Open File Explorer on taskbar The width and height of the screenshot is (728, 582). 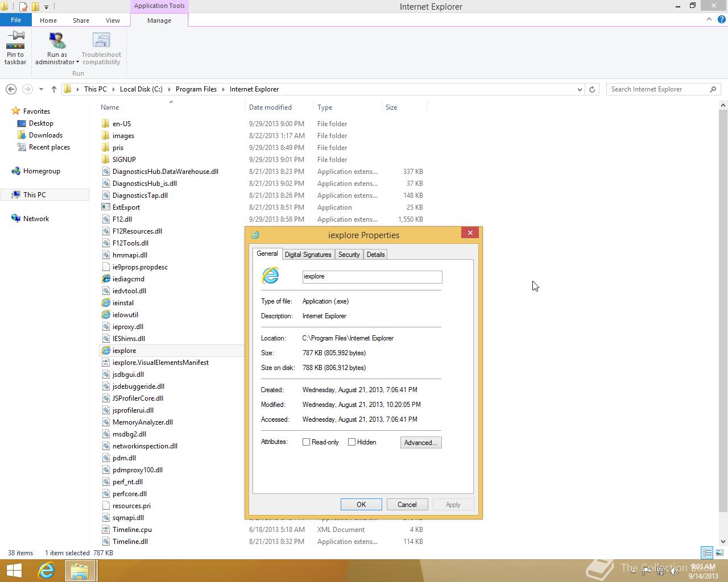(80, 571)
